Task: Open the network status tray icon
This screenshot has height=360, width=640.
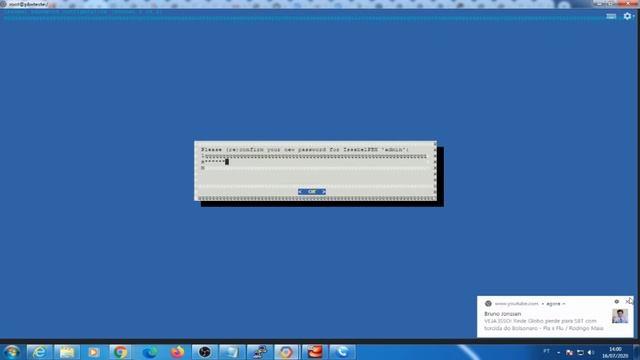Action: click(x=580, y=352)
